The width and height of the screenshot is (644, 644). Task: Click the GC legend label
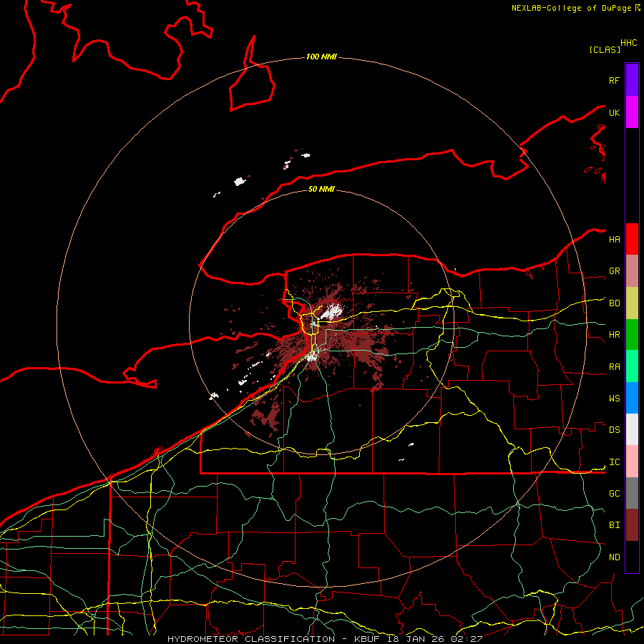pos(614,494)
